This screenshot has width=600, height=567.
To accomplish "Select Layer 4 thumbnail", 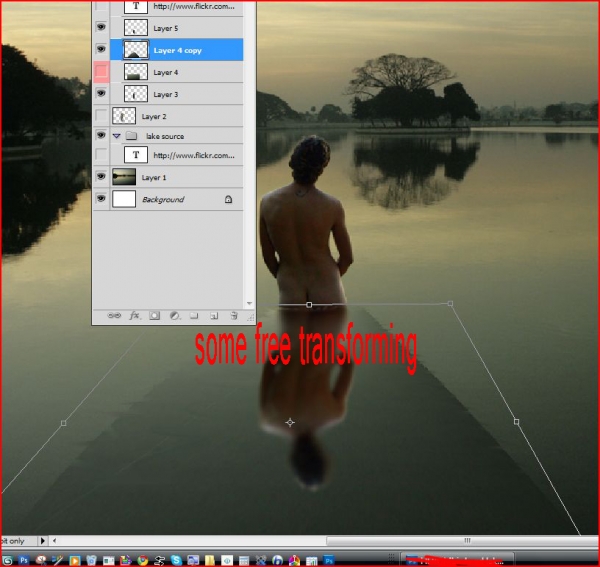I will [136, 72].
